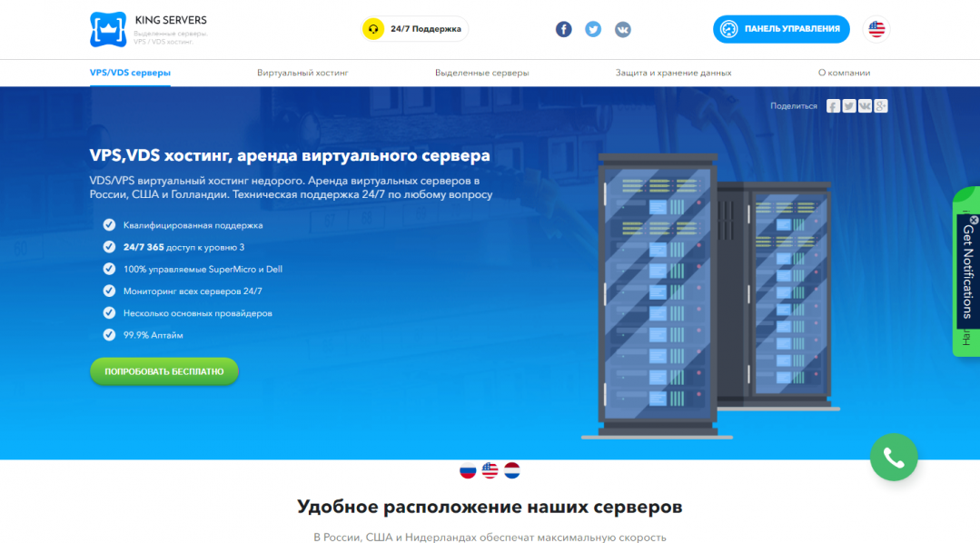Select the Netherlands flag location
This screenshot has height=543, width=980.
512,469
